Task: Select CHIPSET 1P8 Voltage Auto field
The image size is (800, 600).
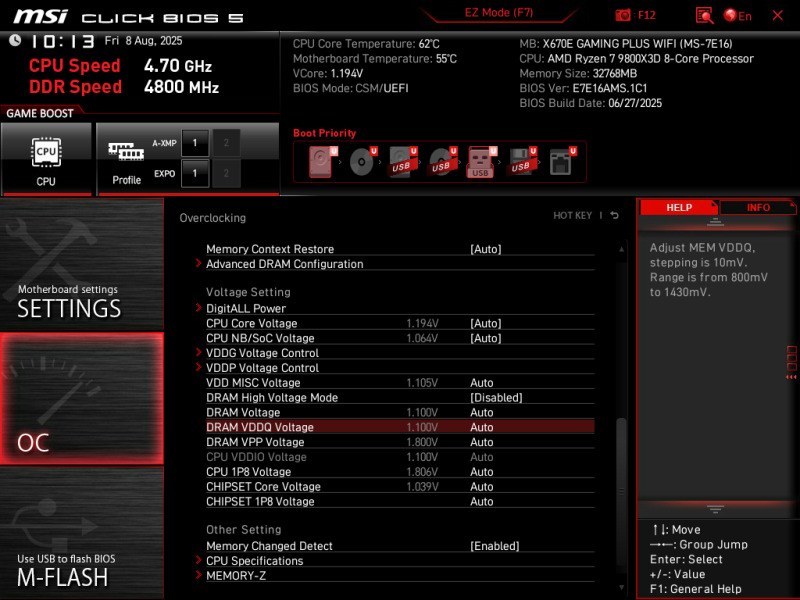Action: [x=482, y=501]
